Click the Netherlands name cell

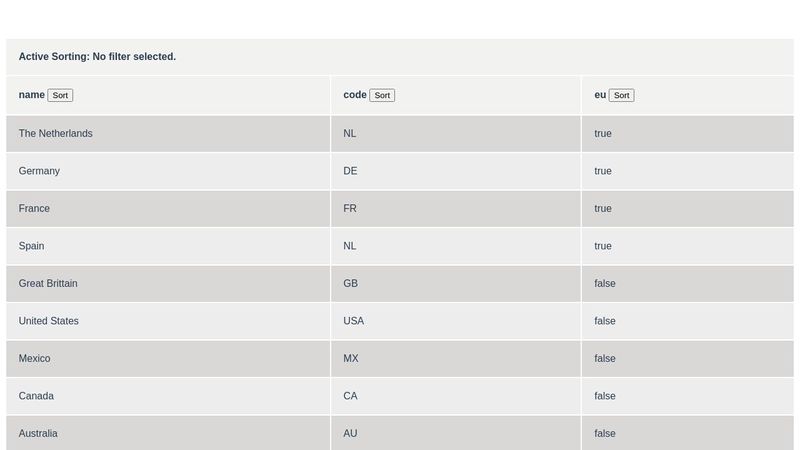tap(56, 134)
